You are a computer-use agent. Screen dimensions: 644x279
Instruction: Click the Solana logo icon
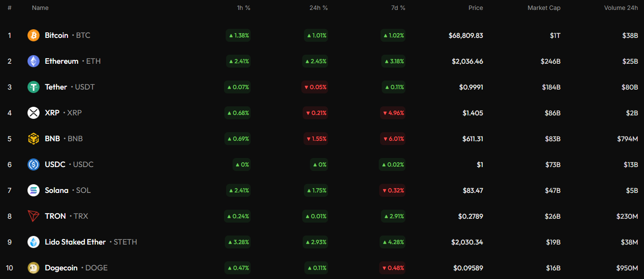coord(34,190)
